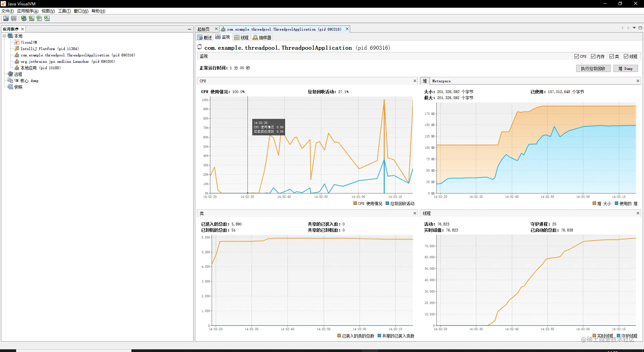The image size is (644, 352).
Task: Click the VisualVM node icon
Action: tap(17, 42)
